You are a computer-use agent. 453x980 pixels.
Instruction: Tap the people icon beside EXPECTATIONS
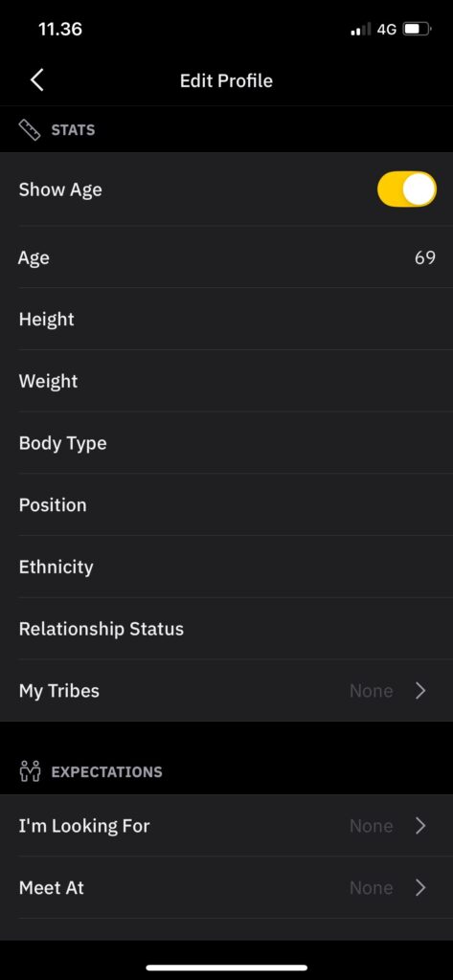pos(30,771)
